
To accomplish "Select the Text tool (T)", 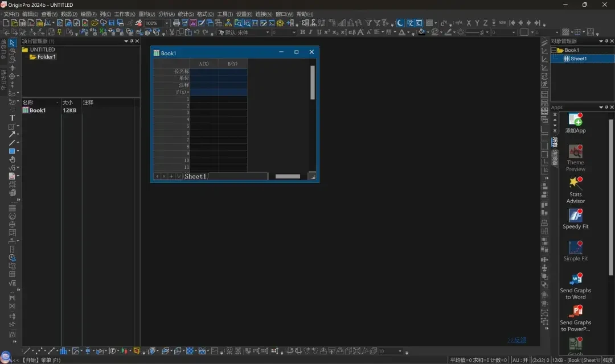I will pyautogui.click(x=12, y=118).
